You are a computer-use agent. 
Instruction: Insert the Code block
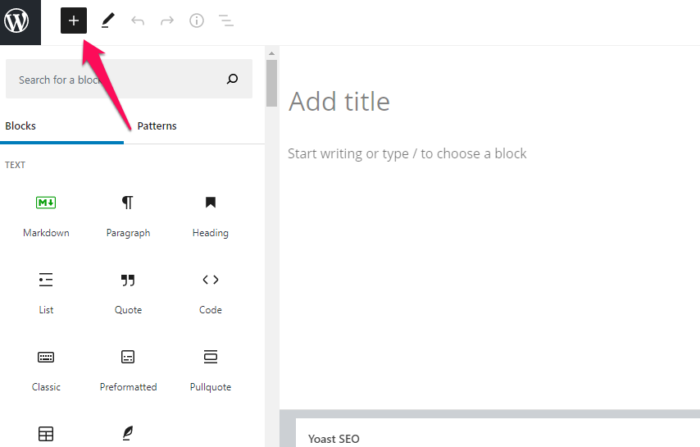[210, 292]
